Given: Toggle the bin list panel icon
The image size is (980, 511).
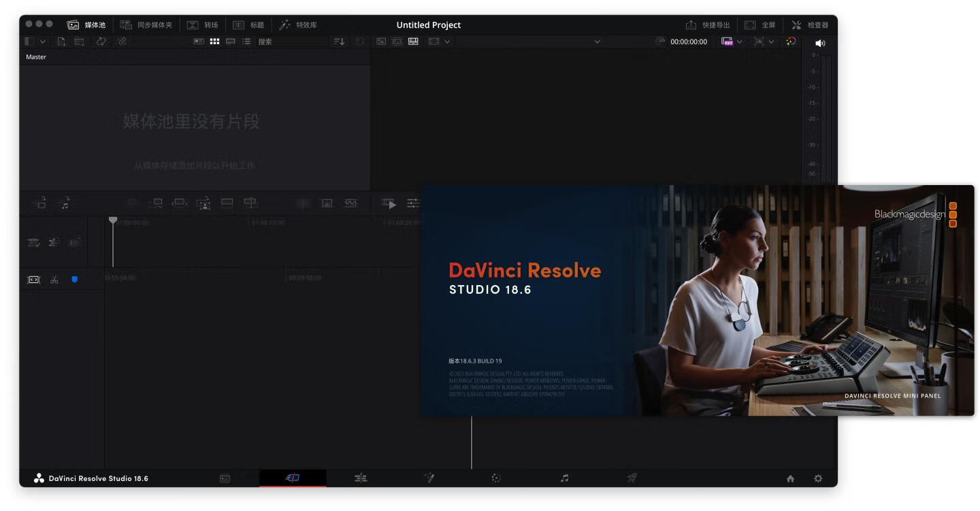Looking at the screenshot, I should [29, 42].
